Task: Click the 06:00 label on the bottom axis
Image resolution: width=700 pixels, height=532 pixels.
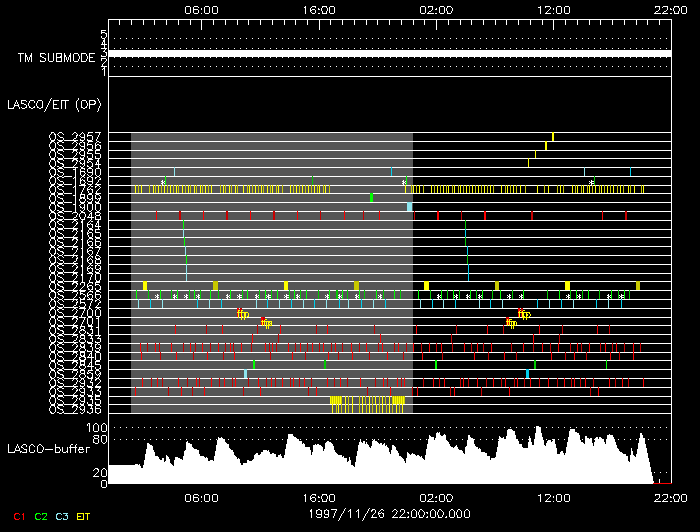Action: click(201, 498)
